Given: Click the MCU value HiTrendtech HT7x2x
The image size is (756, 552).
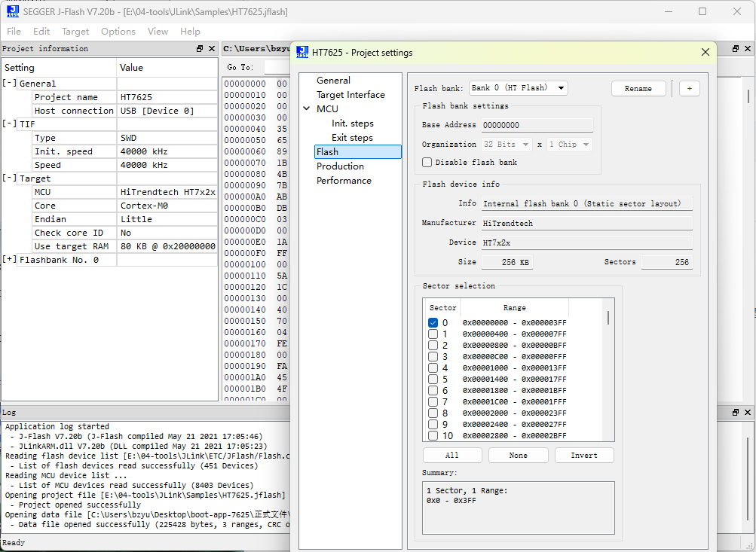Looking at the screenshot, I should pyautogui.click(x=168, y=192).
